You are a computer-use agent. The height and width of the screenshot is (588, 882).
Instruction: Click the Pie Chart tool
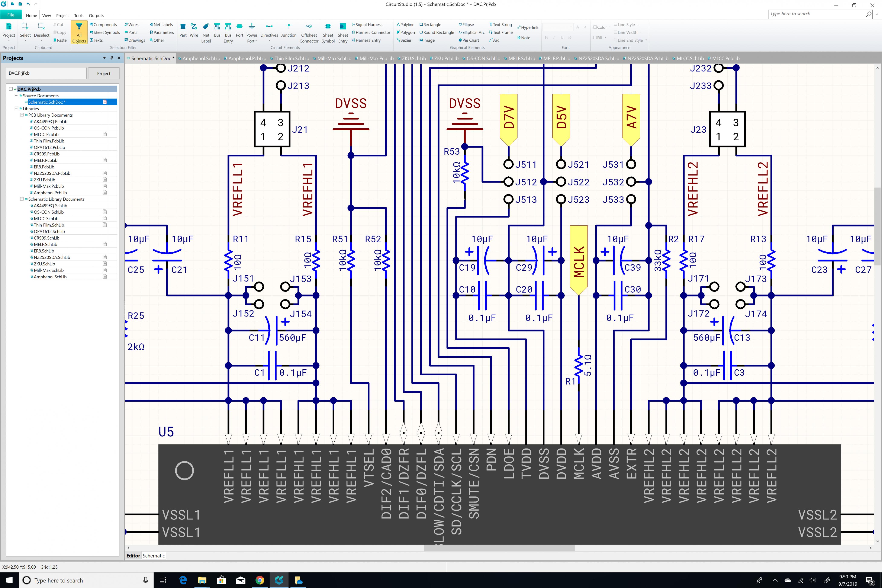pyautogui.click(x=469, y=41)
